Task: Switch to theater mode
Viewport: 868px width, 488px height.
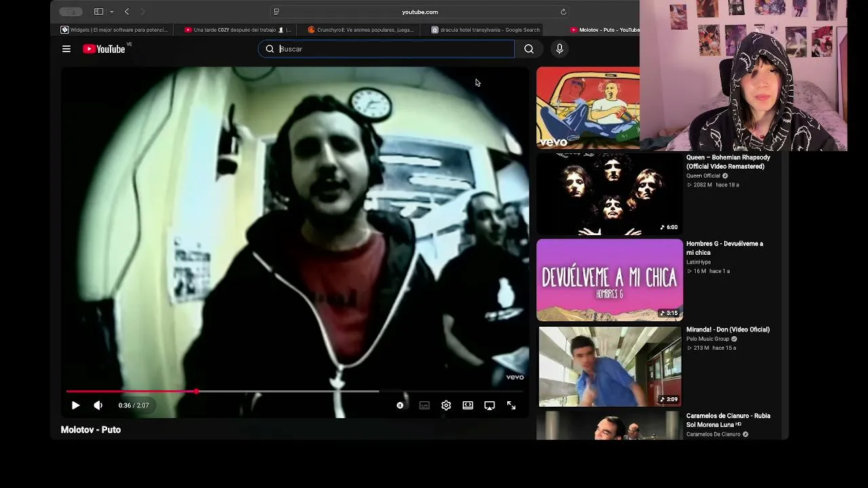Action: coord(468,405)
